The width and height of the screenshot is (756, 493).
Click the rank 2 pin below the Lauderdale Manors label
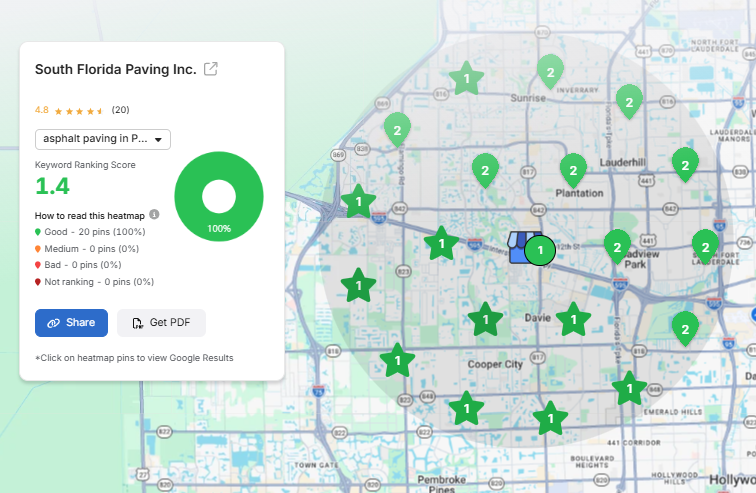click(x=685, y=165)
